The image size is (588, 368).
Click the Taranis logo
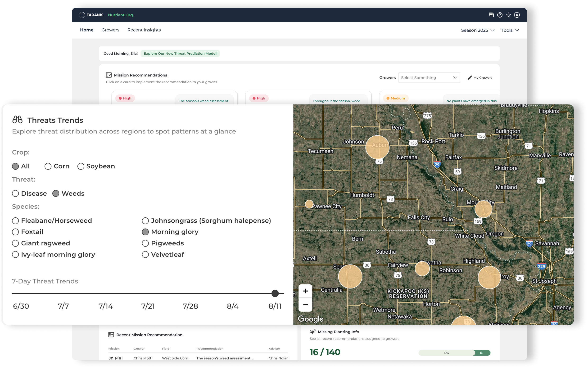(91, 15)
